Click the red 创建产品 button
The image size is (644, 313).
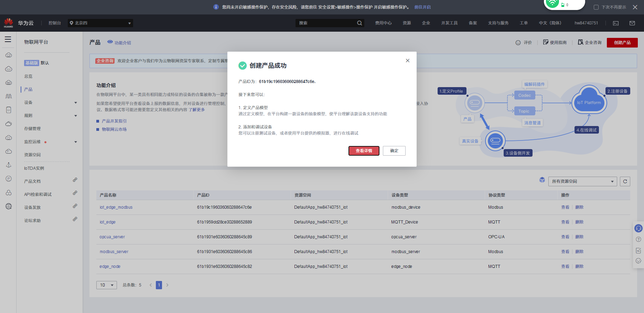click(x=622, y=43)
